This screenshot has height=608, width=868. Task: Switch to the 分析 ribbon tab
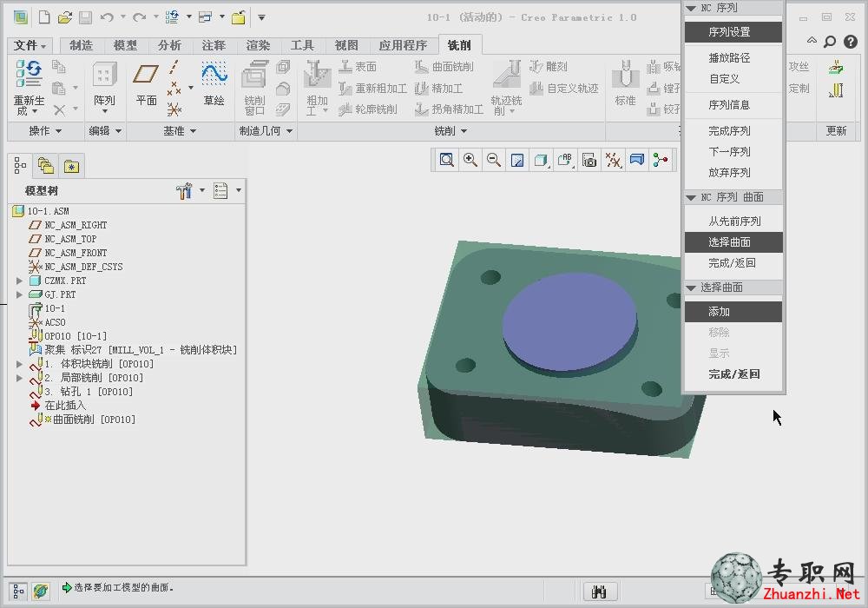169,45
